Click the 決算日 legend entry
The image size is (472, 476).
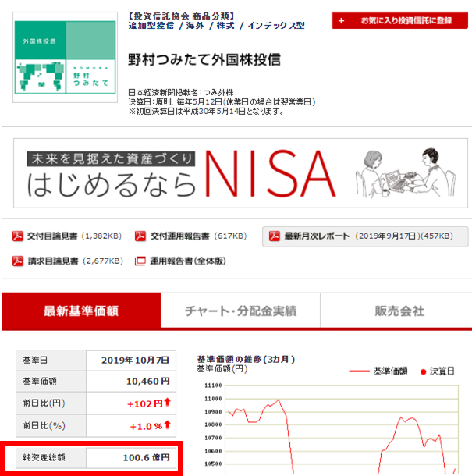point(438,371)
